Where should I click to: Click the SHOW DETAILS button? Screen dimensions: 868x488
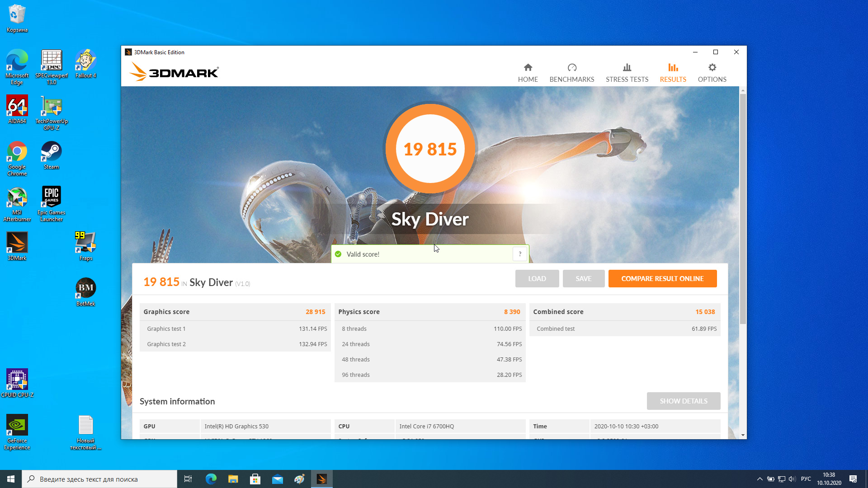coord(684,401)
